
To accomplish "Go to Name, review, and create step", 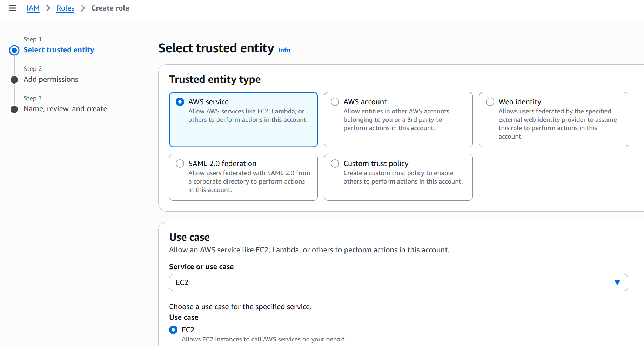I will click(x=65, y=109).
